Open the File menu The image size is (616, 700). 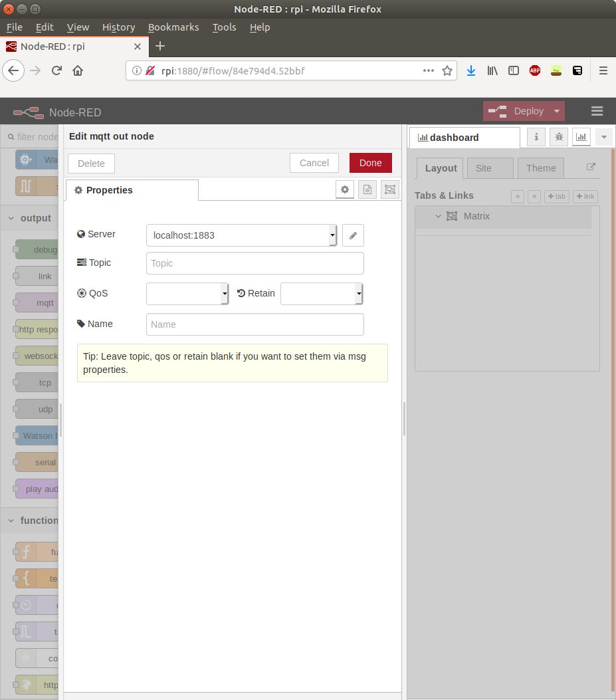click(x=14, y=27)
